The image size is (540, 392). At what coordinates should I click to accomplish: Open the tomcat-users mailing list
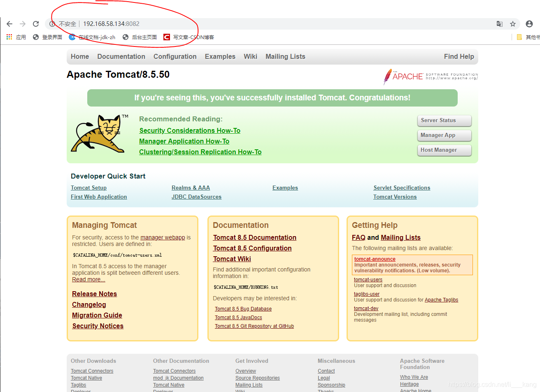(x=368, y=280)
